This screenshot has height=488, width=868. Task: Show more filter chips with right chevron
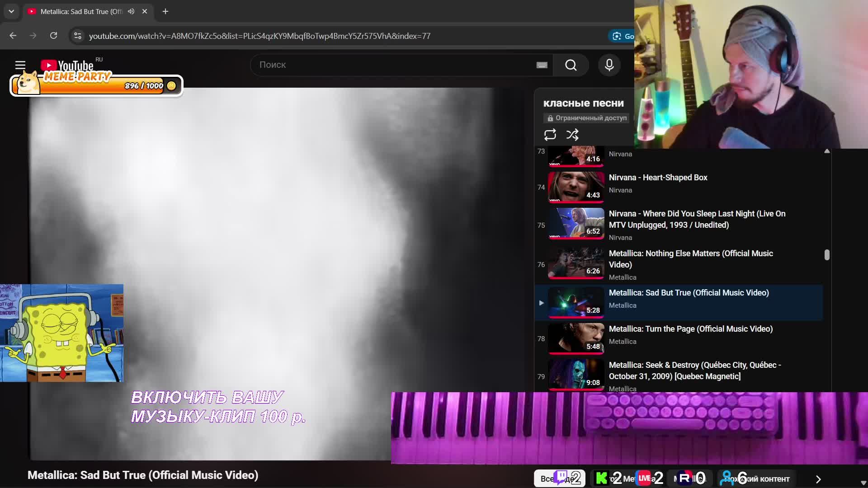click(x=818, y=479)
